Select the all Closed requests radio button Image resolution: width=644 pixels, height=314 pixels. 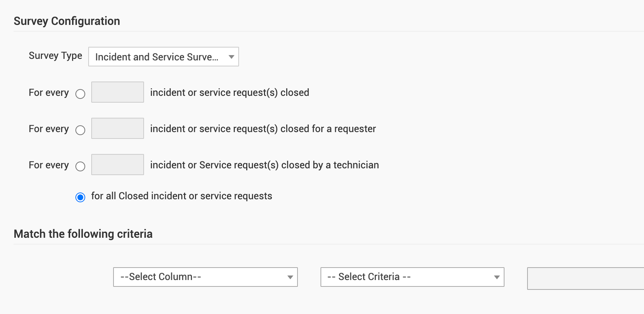(80, 197)
